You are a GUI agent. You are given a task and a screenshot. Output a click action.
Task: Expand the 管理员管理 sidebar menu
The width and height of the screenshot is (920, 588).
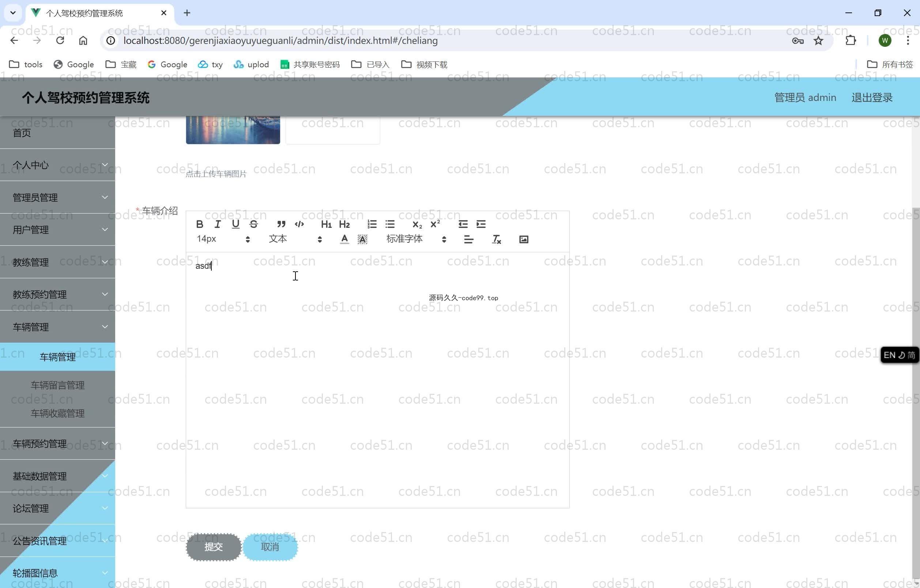(57, 197)
